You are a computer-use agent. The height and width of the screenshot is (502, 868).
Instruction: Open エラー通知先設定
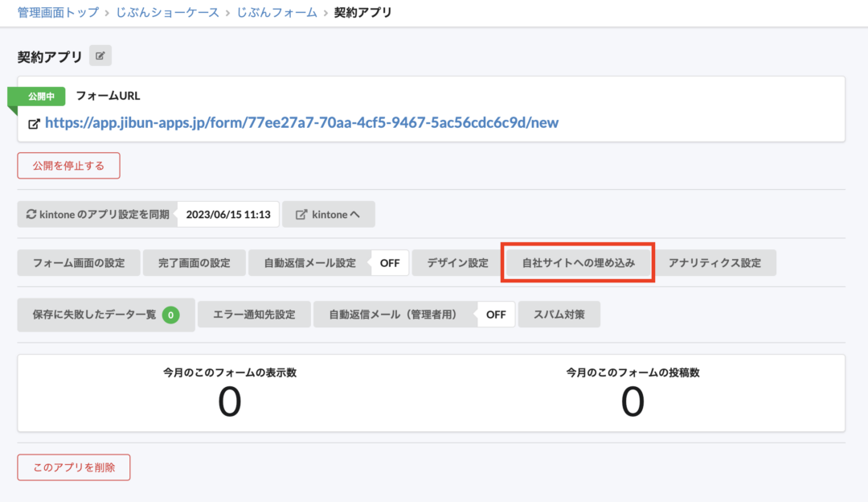click(254, 314)
